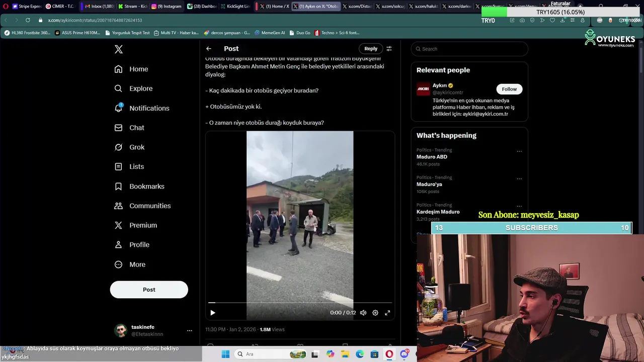Viewport: 644px width, 362px height.
Task: Play the video
Action: click(x=213, y=313)
